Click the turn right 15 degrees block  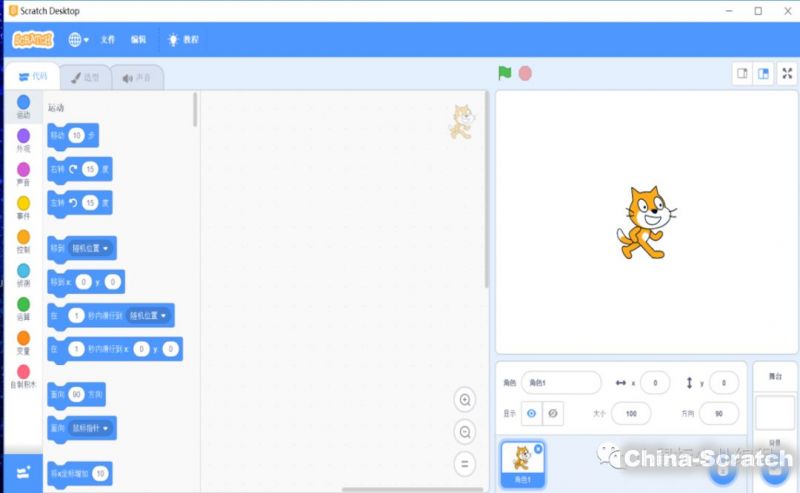coord(80,169)
